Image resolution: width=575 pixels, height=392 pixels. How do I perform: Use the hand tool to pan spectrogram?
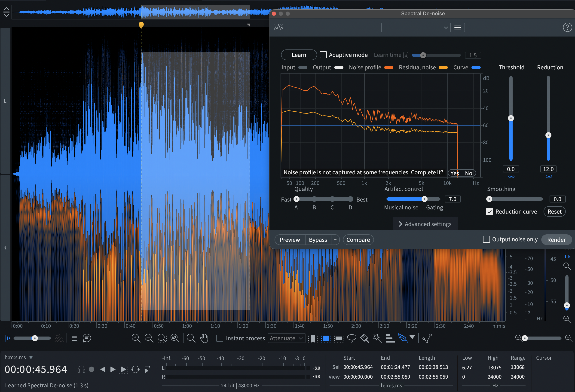204,338
